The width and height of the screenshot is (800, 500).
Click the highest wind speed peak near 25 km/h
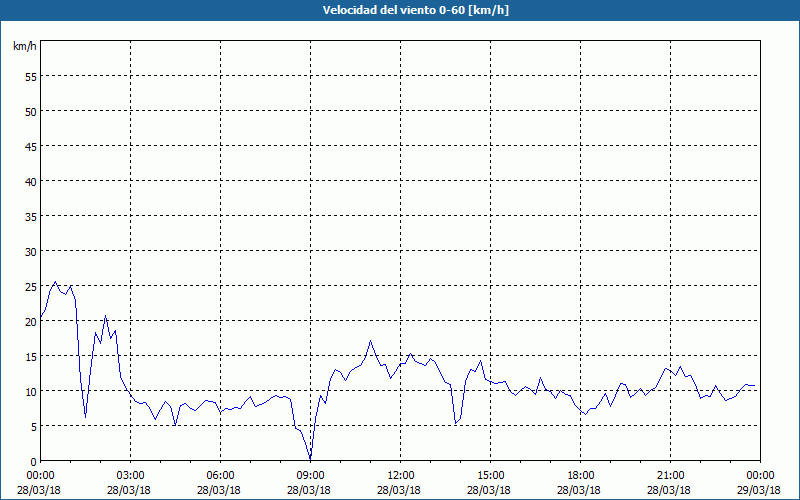pos(56,282)
